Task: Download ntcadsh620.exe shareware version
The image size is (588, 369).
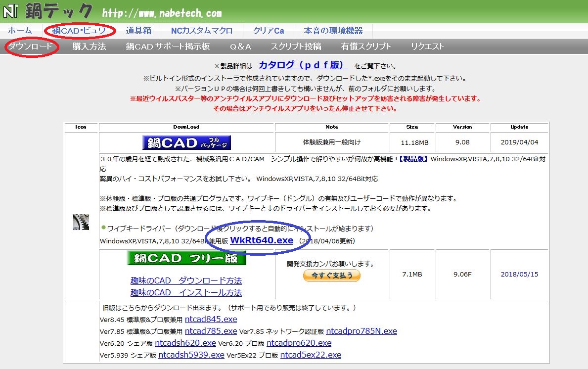Action: tap(185, 343)
